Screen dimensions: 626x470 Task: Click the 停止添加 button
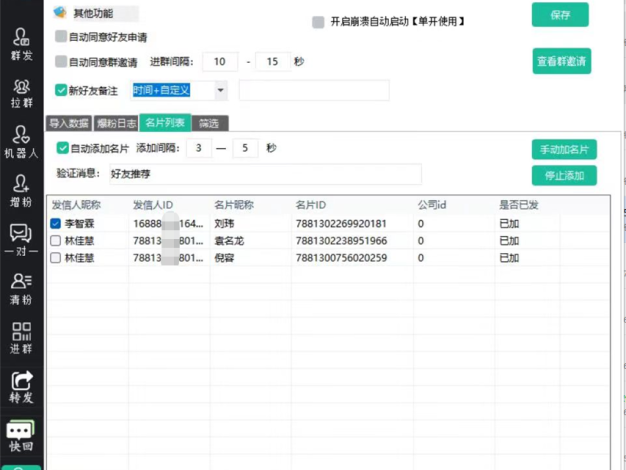(x=564, y=175)
